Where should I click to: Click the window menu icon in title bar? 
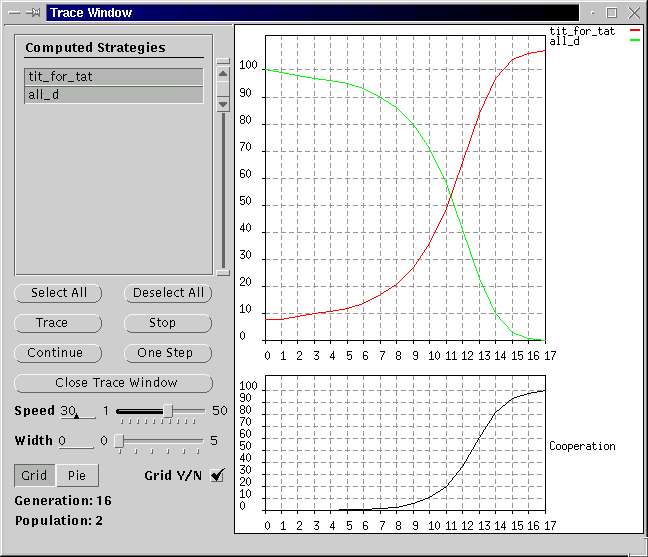point(15,13)
